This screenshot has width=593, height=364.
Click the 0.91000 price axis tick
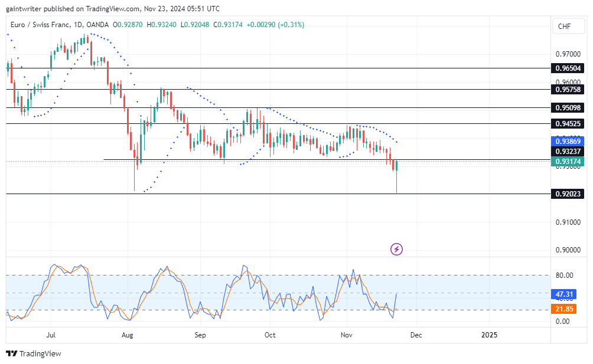click(x=568, y=222)
